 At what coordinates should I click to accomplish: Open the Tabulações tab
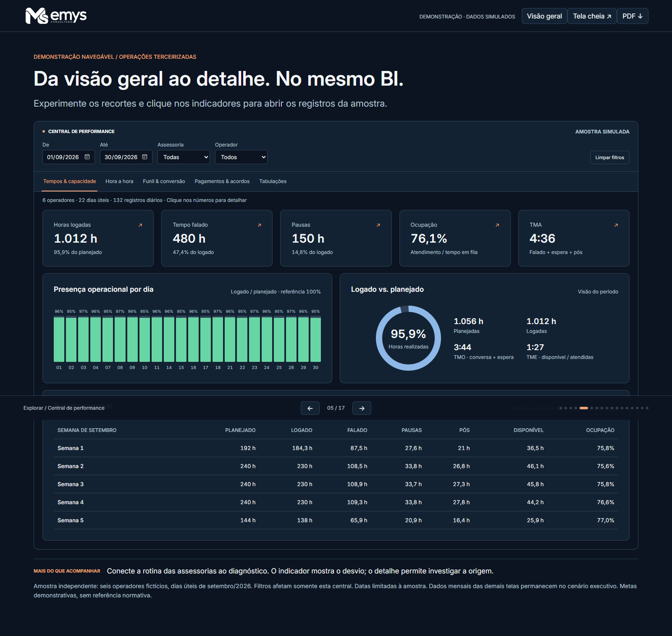[x=273, y=181]
